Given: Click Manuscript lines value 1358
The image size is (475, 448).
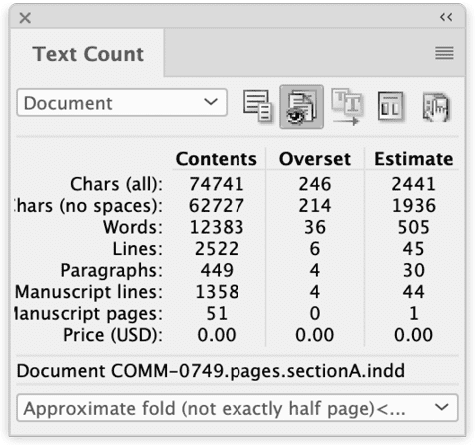Looking at the screenshot, I should coord(217,292).
